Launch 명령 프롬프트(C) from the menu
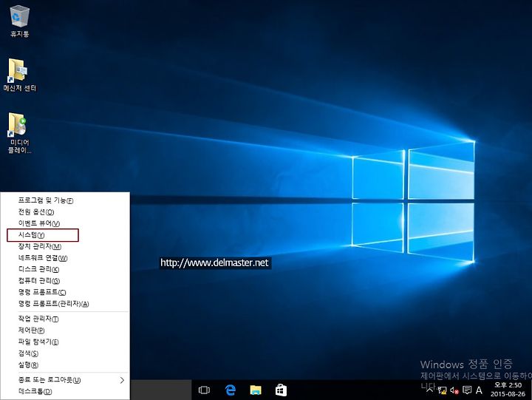Screen dimensions: 532x400 click(x=65, y=292)
